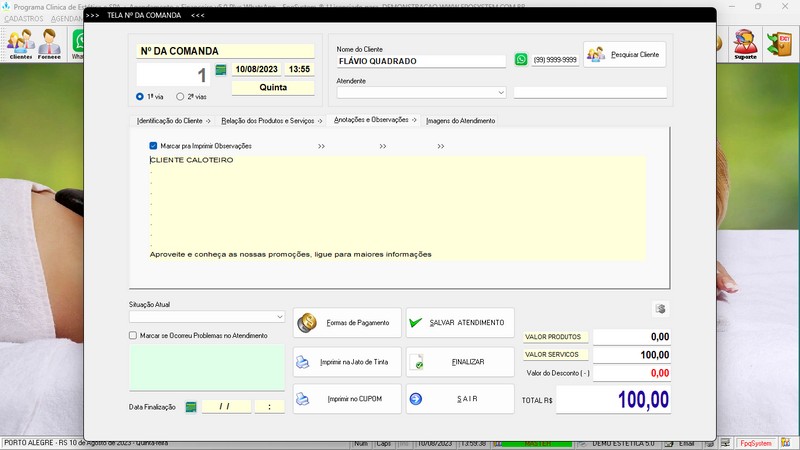Image resolution: width=800 pixels, height=450 pixels.
Task: Select 1ª via radio option
Action: [140, 96]
